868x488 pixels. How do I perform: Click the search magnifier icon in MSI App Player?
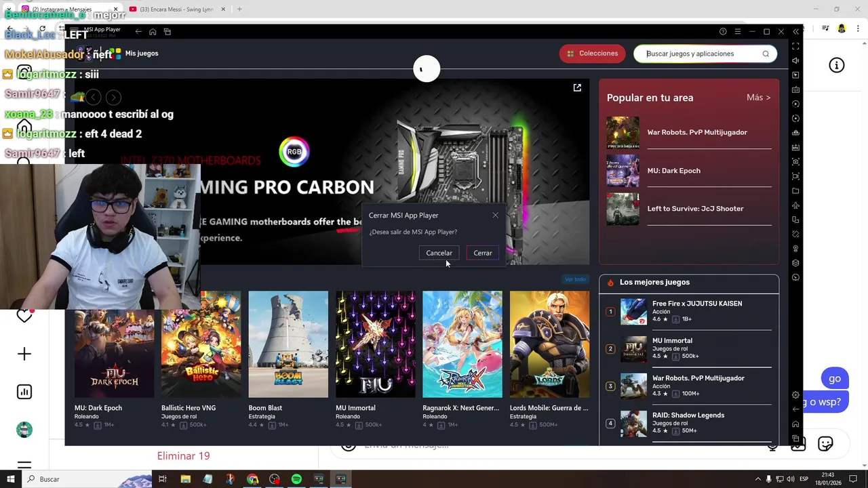pyautogui.click(x=766, y=54)
